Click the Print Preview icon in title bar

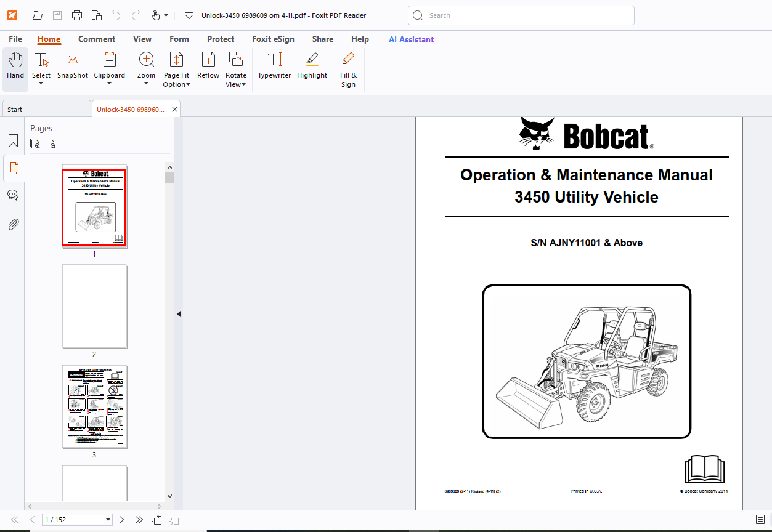point(96,15)
